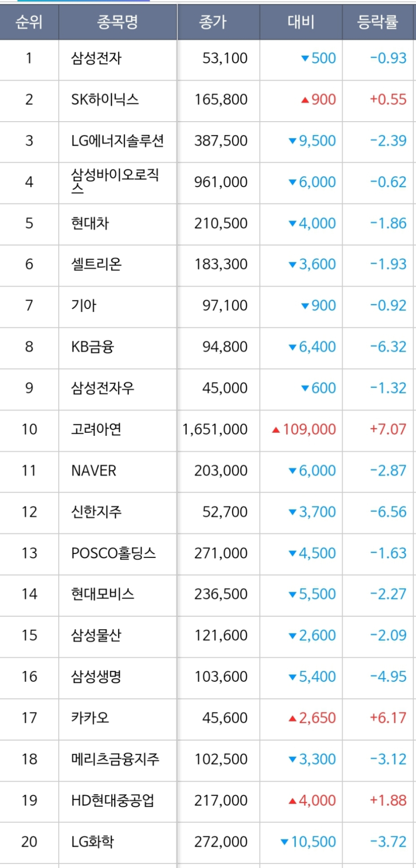Click the blue down arrow in 신한지주 row

[293, 512]
